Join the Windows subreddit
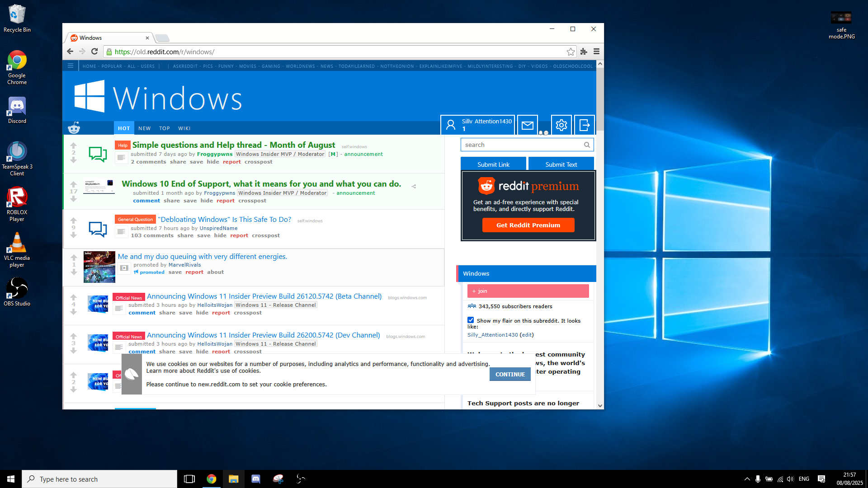This screenshot has width=868, height=488. (528, 291)
